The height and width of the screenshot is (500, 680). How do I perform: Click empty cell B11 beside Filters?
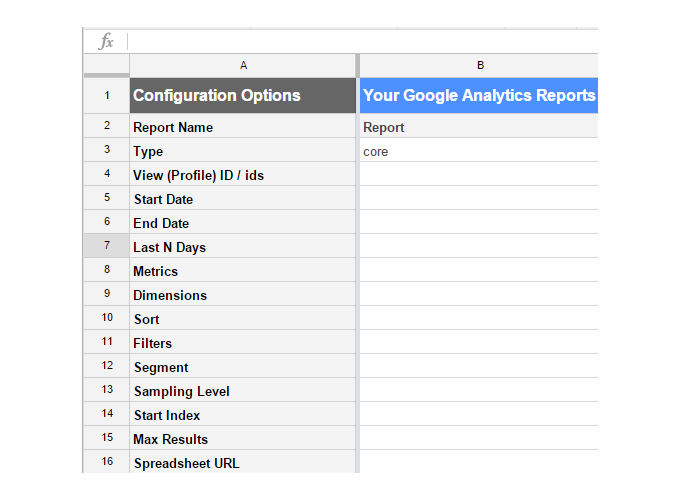tap(479, 343)
